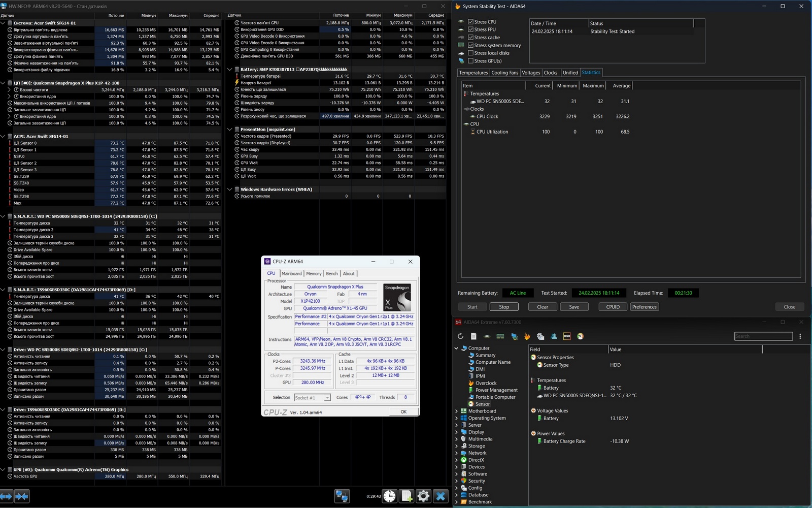
Task: Click the clock reset icon in HWiNFO bottom bar
Action: pyautogui.click(x=390, y=496)
